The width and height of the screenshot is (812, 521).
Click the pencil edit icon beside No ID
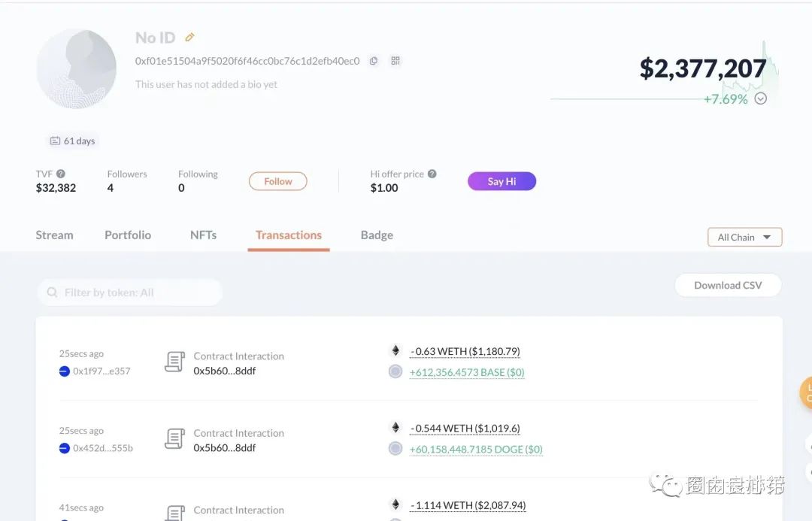[190, 38]
